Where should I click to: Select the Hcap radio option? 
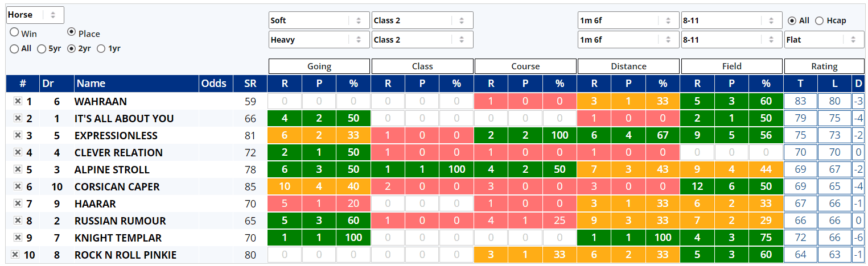pyautogui.click(x=820, y=20)
